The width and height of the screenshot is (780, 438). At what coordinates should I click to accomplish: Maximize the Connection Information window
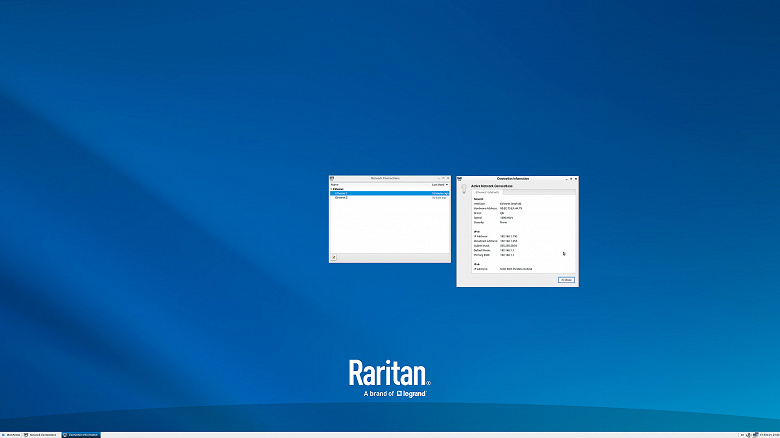(571, 179)
